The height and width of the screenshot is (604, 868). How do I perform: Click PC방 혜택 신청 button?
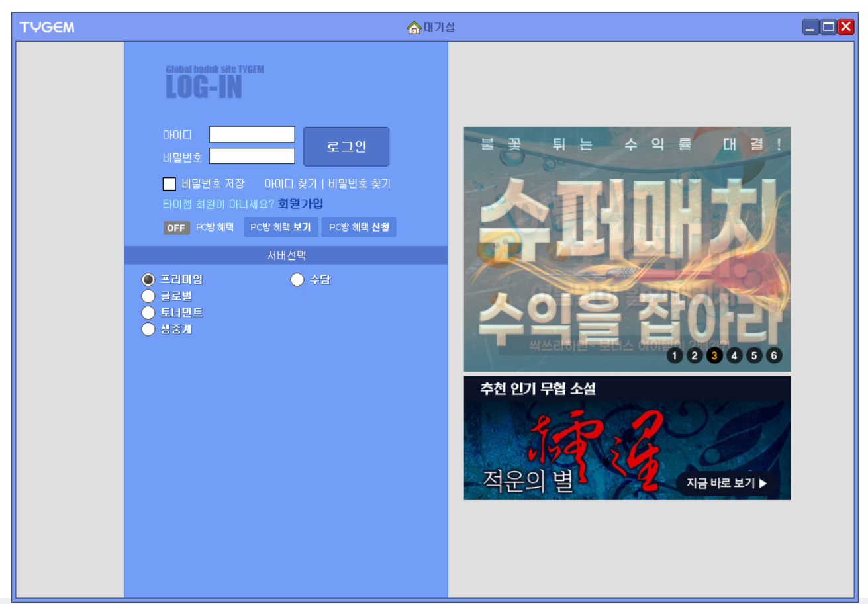359,227
